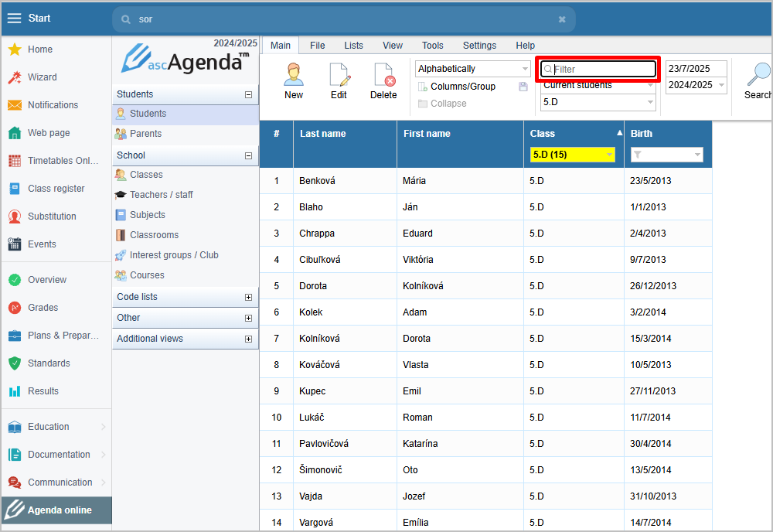The height and width of the screenshot is (532, 773).
Task: Clear the search box with the X icon
Action: [562, 19]
